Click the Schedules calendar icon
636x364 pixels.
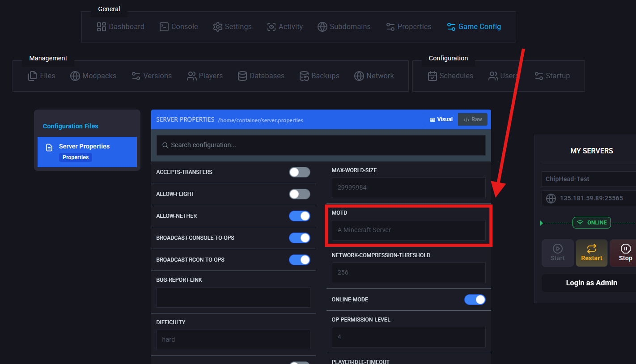(x=432, y=76)
